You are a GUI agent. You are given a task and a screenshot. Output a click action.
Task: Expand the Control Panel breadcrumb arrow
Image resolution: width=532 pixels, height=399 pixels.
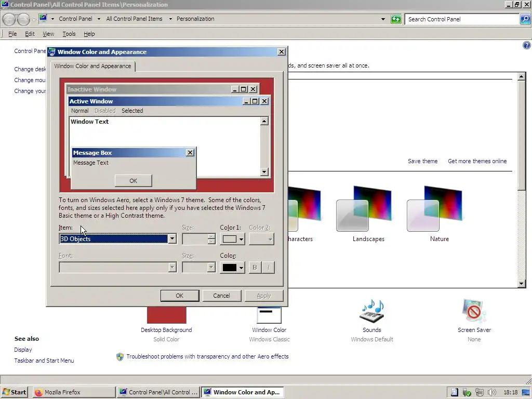[x=99, y=19]
